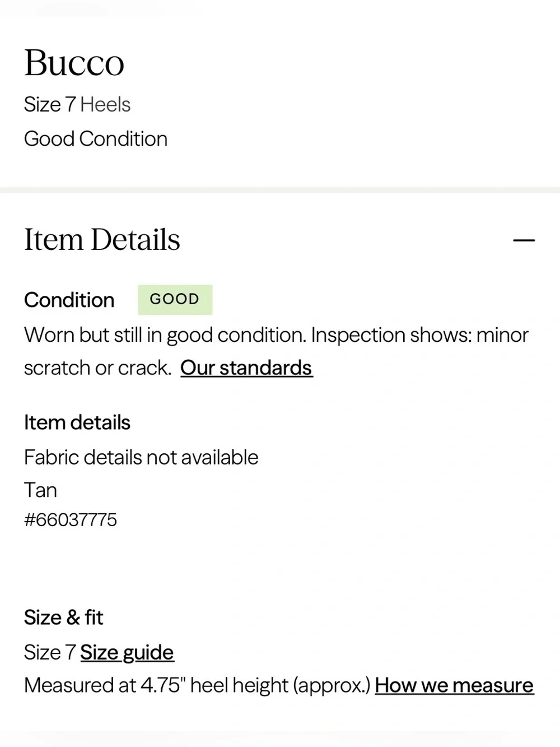This screenshot has width=560, height=747.
Task: Click the Bucco brand title
Action: pos(74,63)
